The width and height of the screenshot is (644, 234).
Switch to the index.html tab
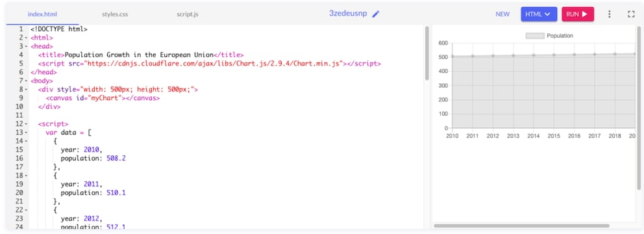[42, 14]
